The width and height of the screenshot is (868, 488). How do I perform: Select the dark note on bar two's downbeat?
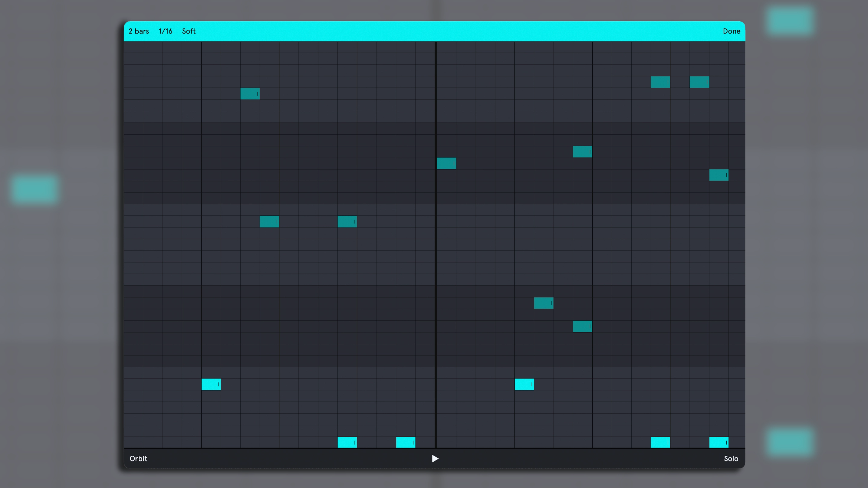(446, 163)
